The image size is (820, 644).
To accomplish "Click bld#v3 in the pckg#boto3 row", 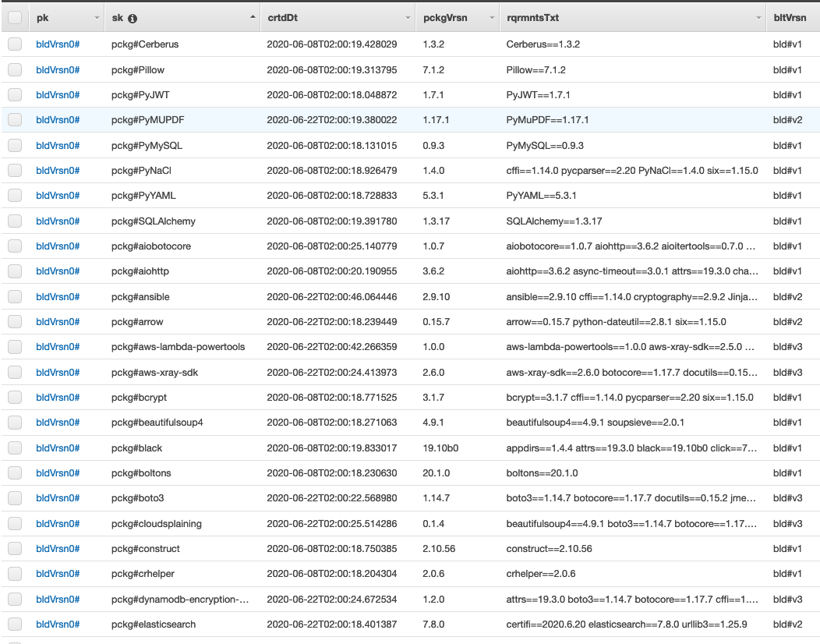I will (787, 498).
